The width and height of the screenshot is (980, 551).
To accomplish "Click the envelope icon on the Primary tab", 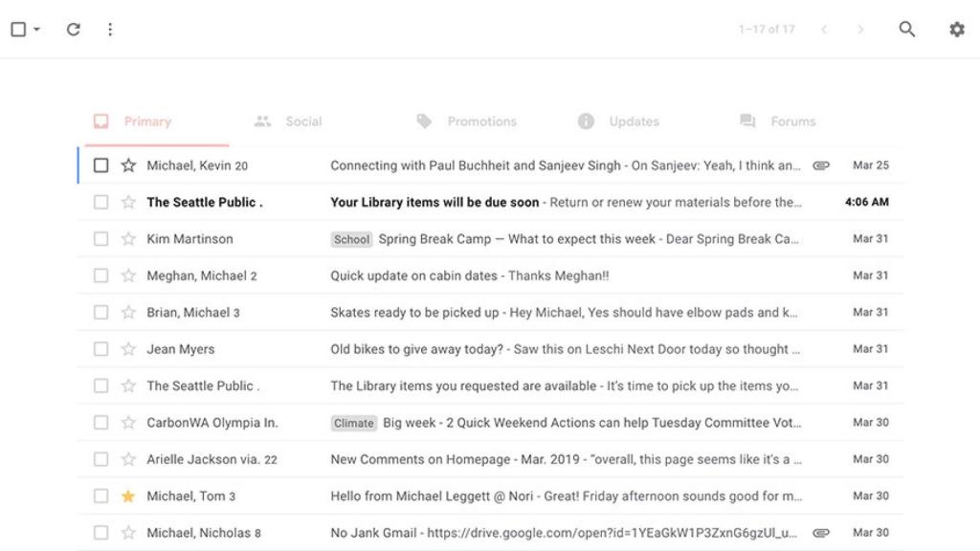I will point(100,121).
